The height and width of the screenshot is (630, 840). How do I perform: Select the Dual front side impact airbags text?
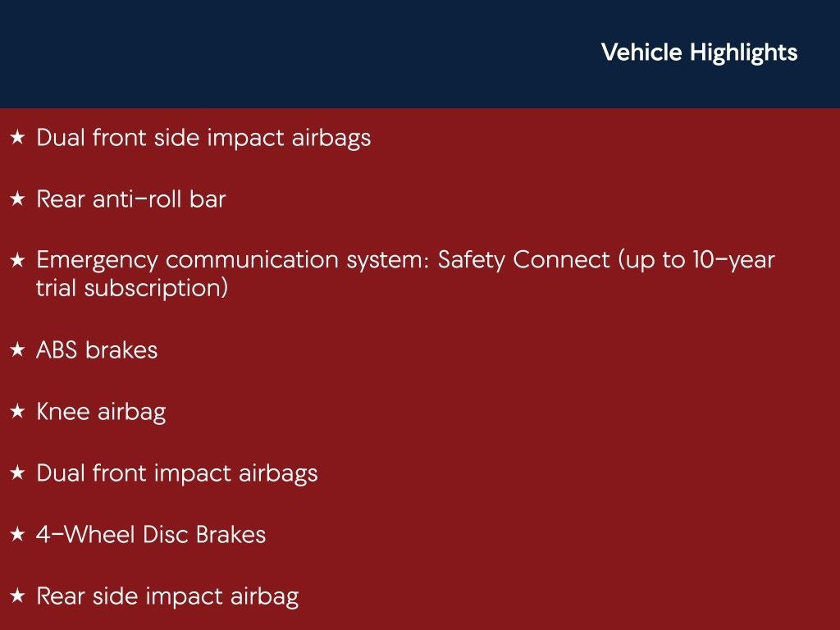click(203, 138)
